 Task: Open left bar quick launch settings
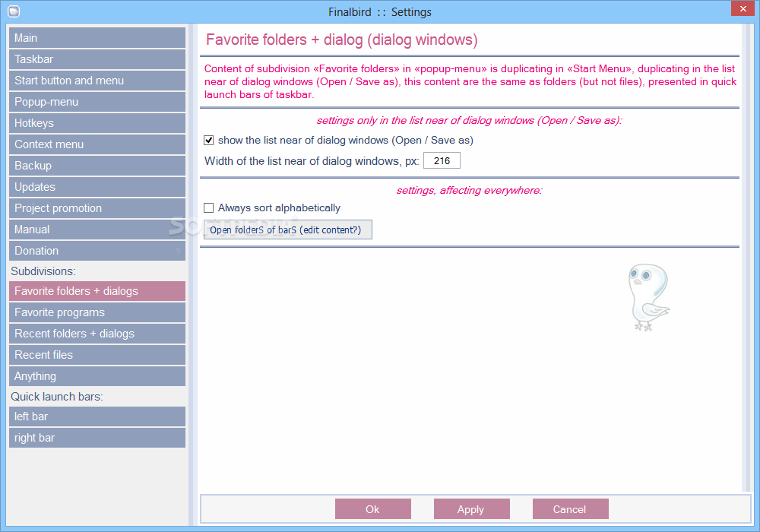tap(97, 416)
